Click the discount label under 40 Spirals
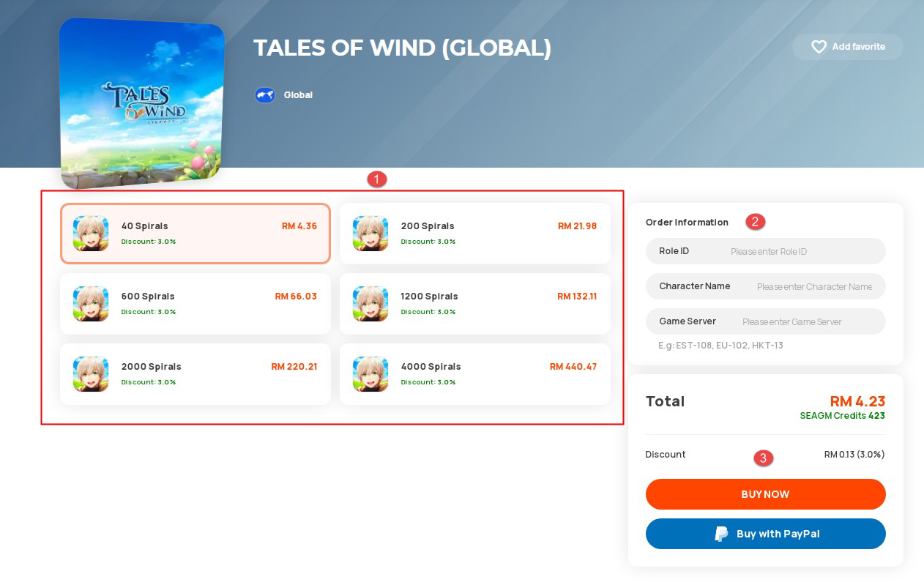Screen dimensions: 924x585 149,242
